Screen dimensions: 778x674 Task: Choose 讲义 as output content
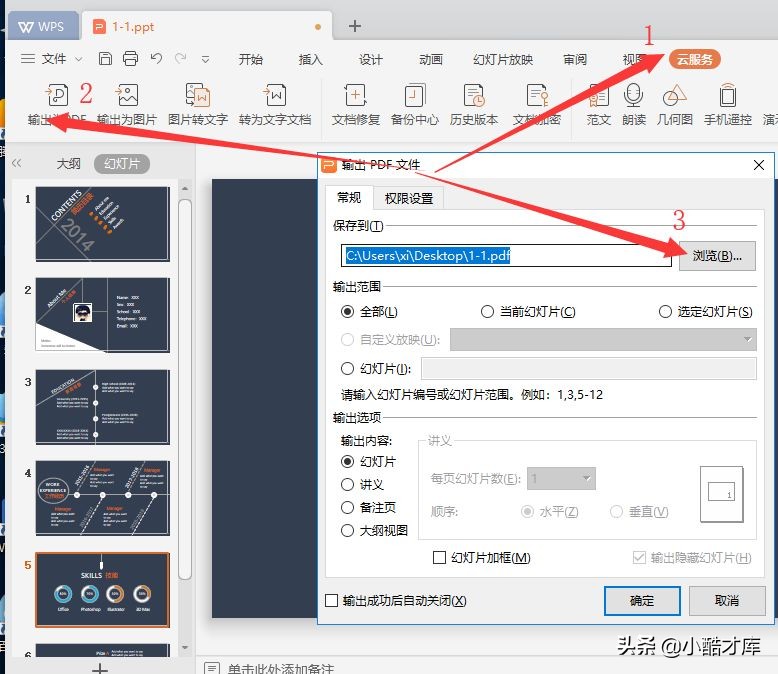click(347, 484)
